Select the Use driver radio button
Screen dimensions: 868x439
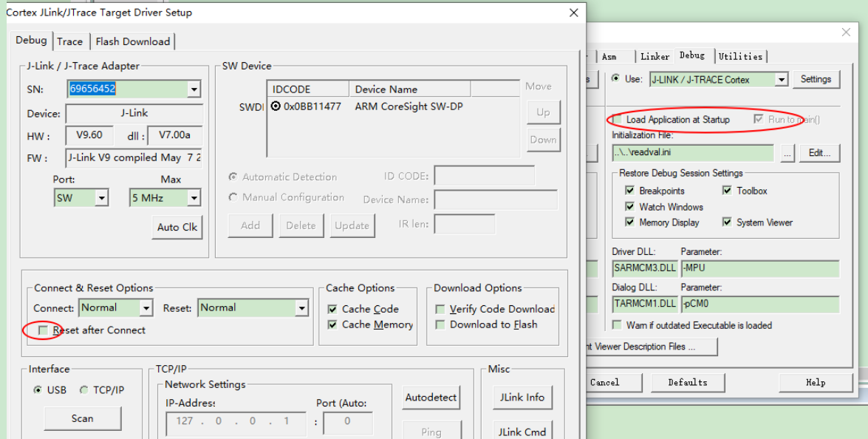pyautogui.click(x=615, y=78)
